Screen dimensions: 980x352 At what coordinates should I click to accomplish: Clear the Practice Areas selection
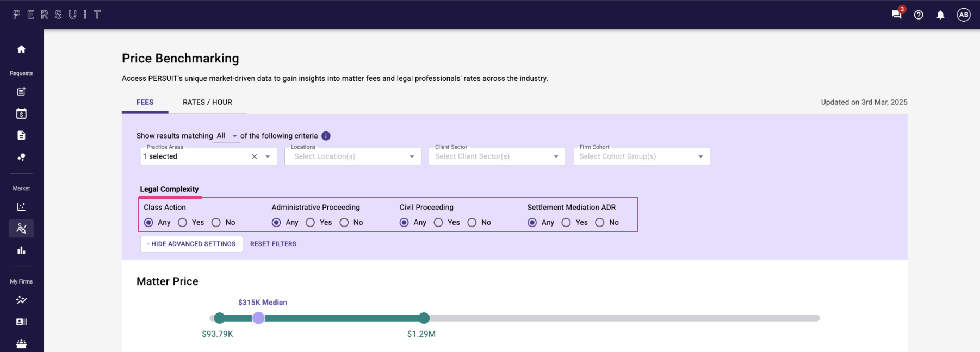point(254,156)
